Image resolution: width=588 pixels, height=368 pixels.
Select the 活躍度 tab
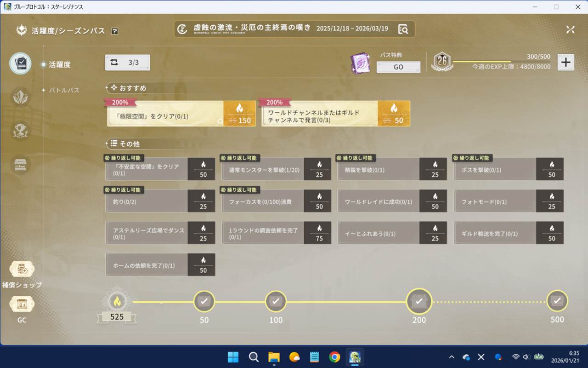pos(60,65)
